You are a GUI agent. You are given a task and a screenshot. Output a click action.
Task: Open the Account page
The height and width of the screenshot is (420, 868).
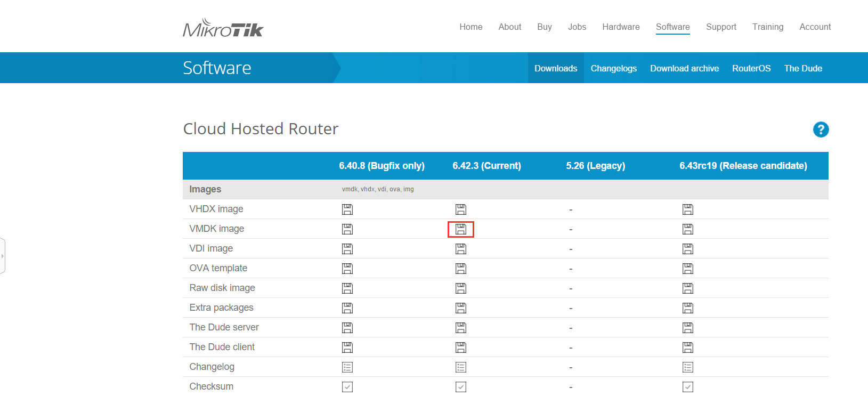click(815, 27)
